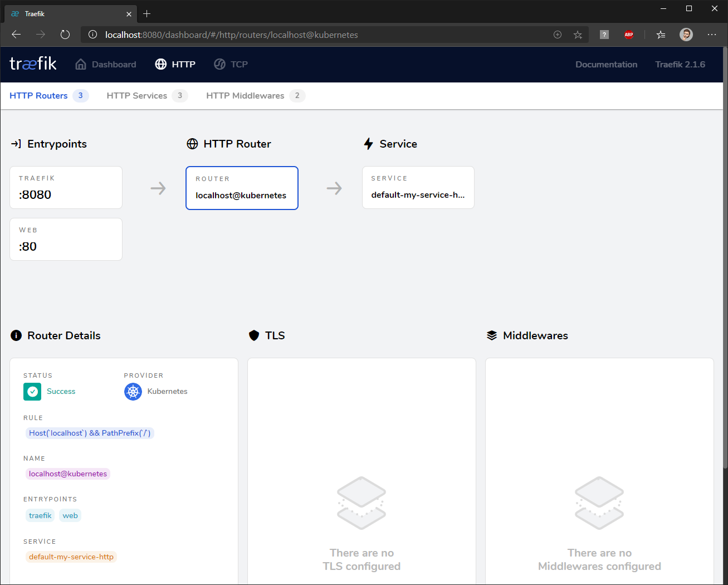Open the HTTP nav item

175,64
